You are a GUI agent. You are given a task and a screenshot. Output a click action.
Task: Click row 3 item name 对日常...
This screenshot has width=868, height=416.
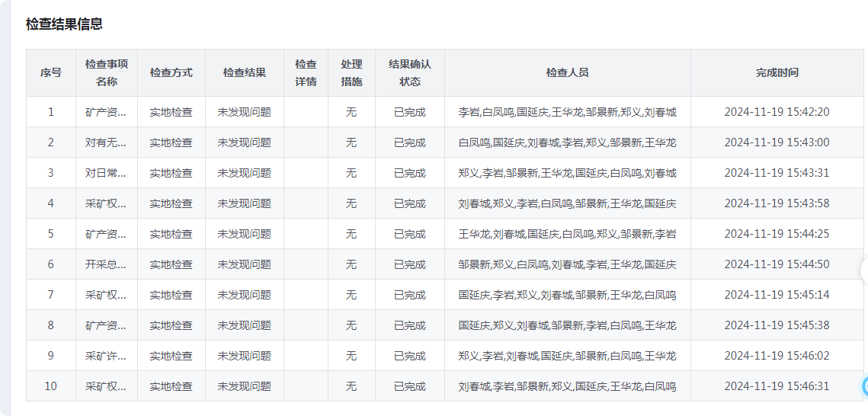[106, 173]
